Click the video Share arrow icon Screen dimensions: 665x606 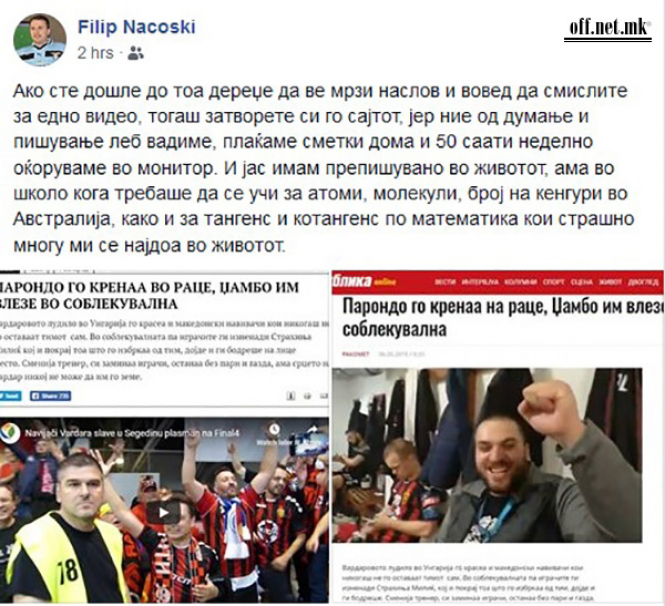(315, 429)
